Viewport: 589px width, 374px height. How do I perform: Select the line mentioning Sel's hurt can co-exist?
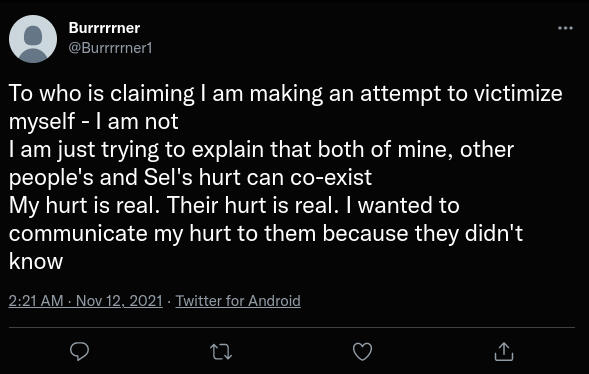coord(190,177)
